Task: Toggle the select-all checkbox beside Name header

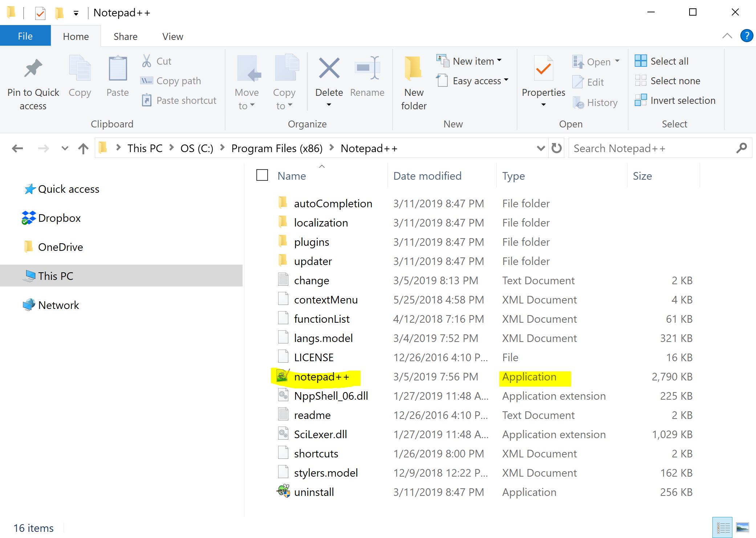Action: click(x=262, y=175)
